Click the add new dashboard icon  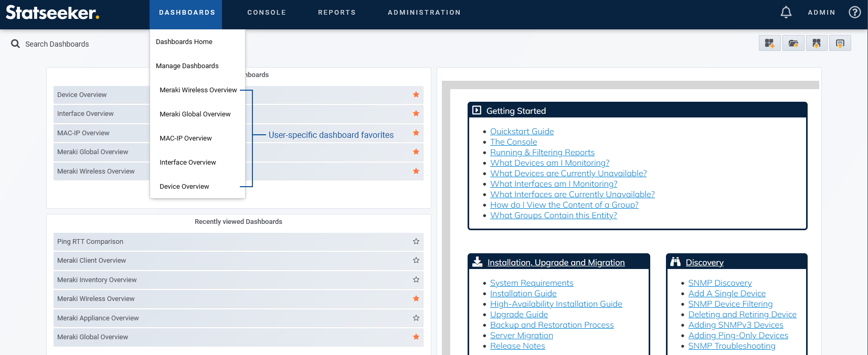[x=769, y=44]
